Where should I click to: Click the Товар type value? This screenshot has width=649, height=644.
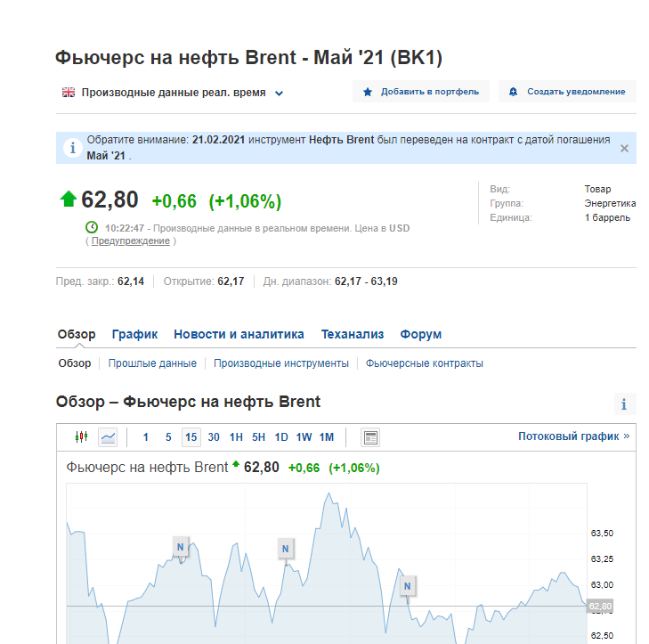[597, 189]
